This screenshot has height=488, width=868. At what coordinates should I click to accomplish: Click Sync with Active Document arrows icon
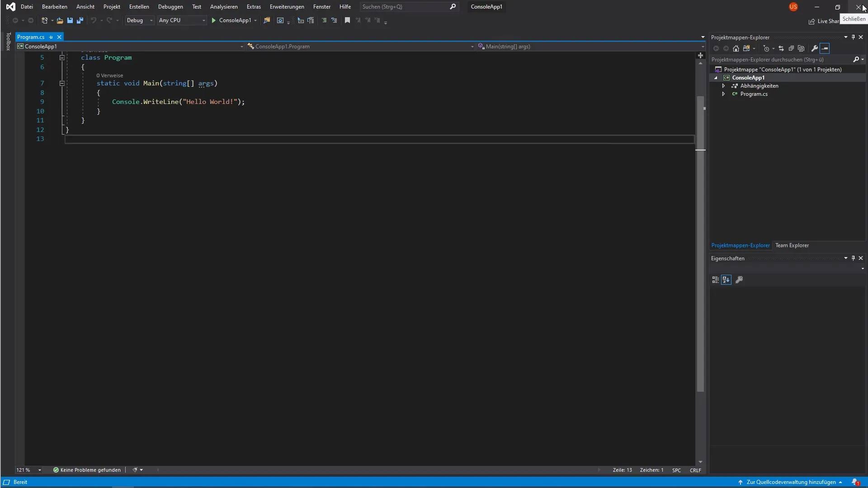point(781,48)
